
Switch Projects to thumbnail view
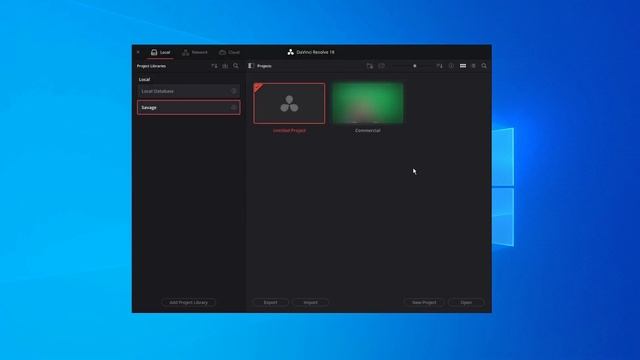click(x=463, y=66)
